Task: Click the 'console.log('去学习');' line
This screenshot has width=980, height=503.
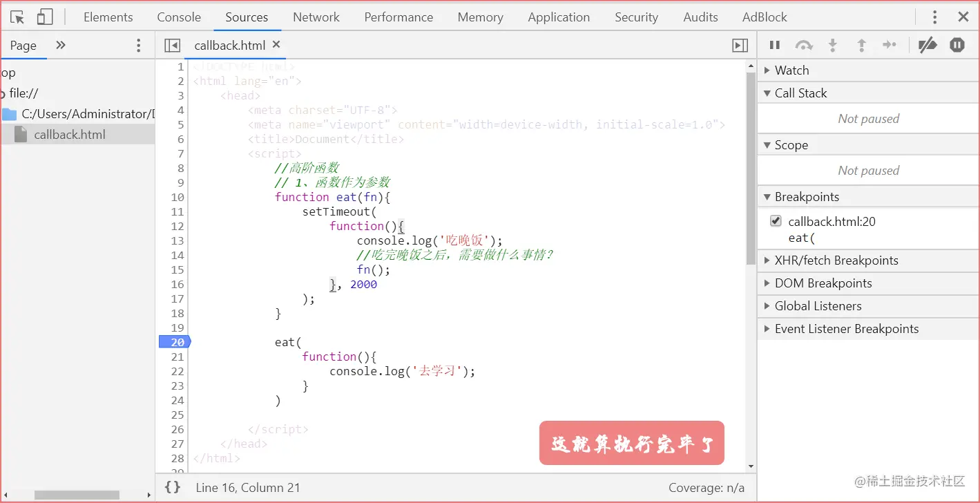Action: click(403, 371)
